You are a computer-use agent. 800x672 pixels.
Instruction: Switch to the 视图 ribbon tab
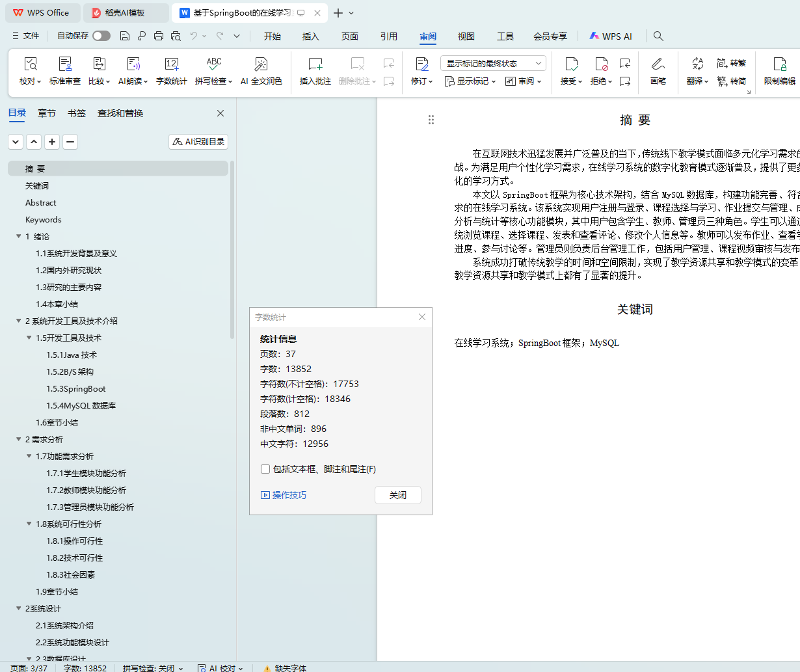tap(466, 36)
